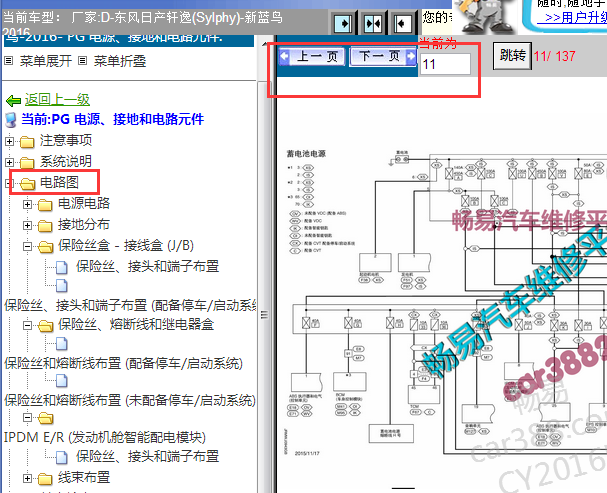Select 保险丝盒 - 接线盒 (J/B) item
Image resolution: width=607 pixels, height=493 pixels.
pos(126,245)
